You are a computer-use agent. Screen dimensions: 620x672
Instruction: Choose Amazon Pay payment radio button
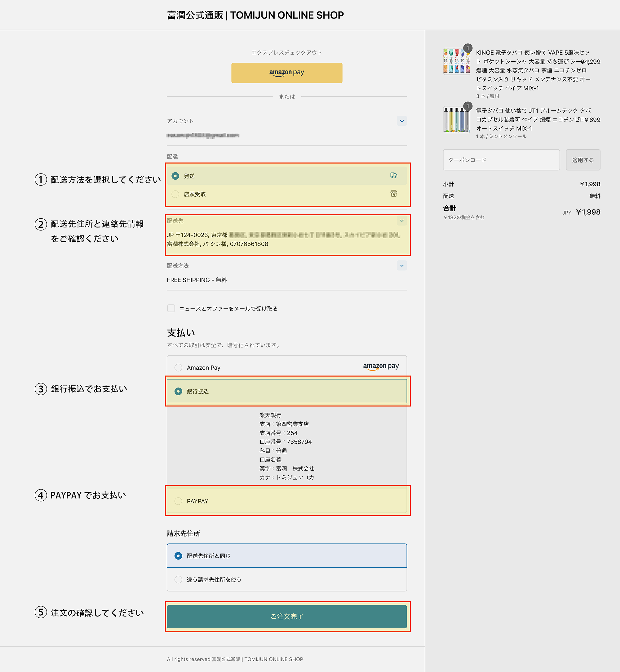tap(178, 367)
